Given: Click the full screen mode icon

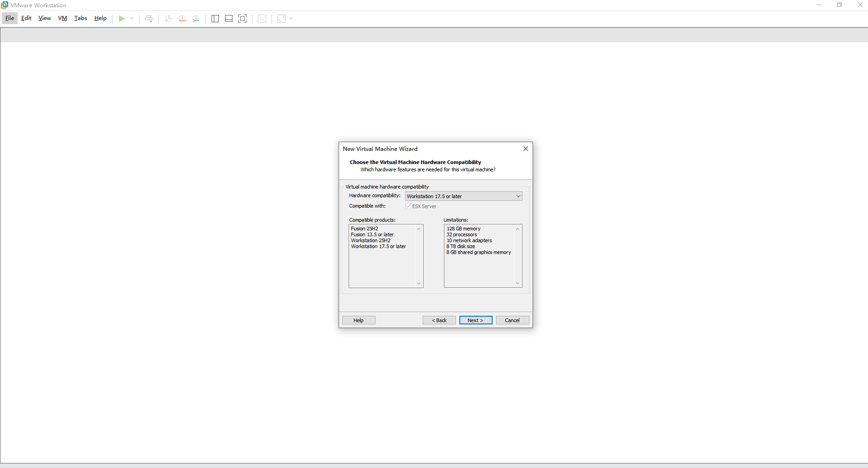Looking at the screenshot, I should point(242,19).
